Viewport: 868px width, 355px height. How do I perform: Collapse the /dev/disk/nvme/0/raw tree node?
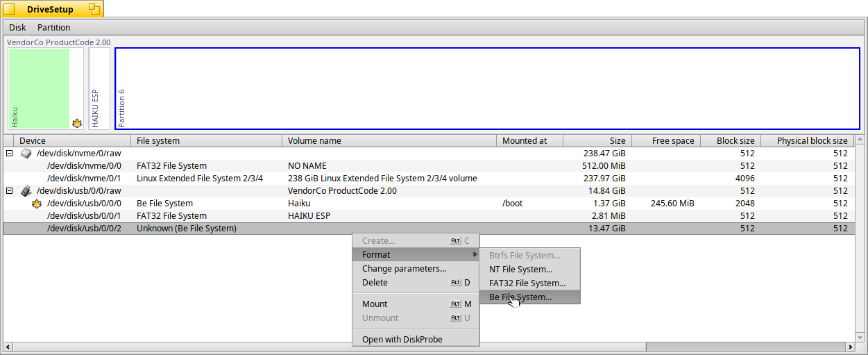pyautogui.click(x=10, y=154)
